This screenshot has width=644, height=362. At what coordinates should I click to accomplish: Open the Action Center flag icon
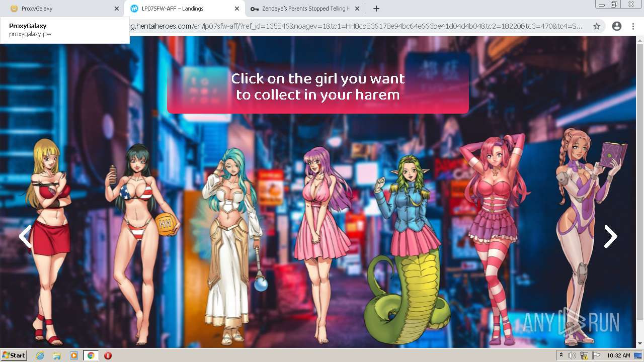[596, 355]
